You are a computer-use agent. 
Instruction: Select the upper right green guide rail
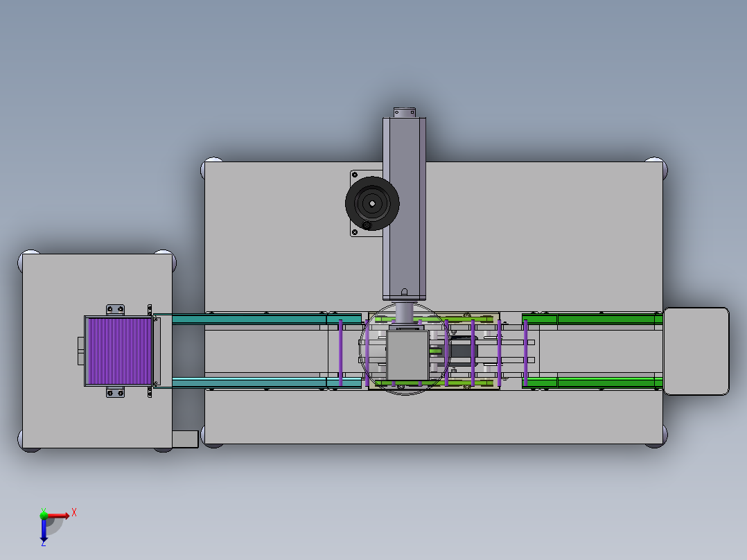pos(592,319)
